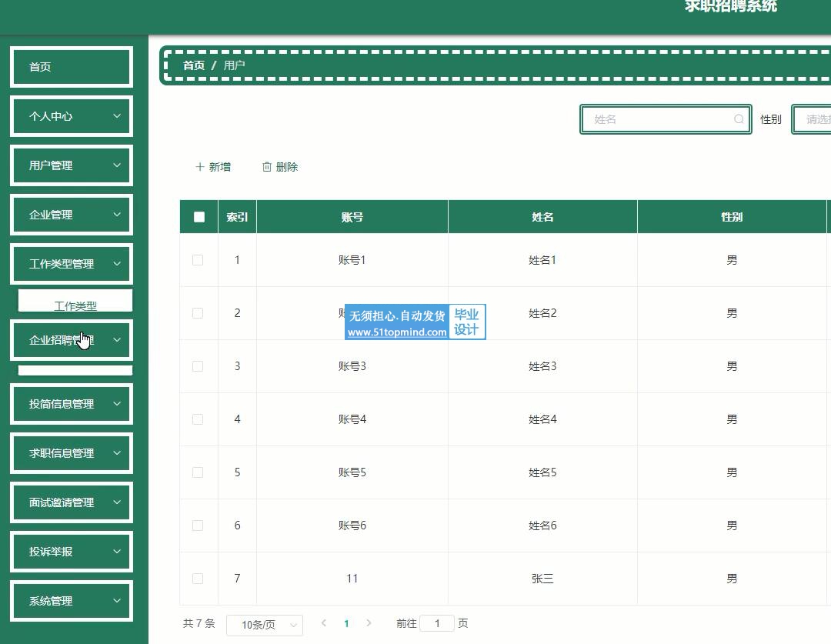
Task: Select the 工作类型 submenu item
Action: [x=75, y=301]
